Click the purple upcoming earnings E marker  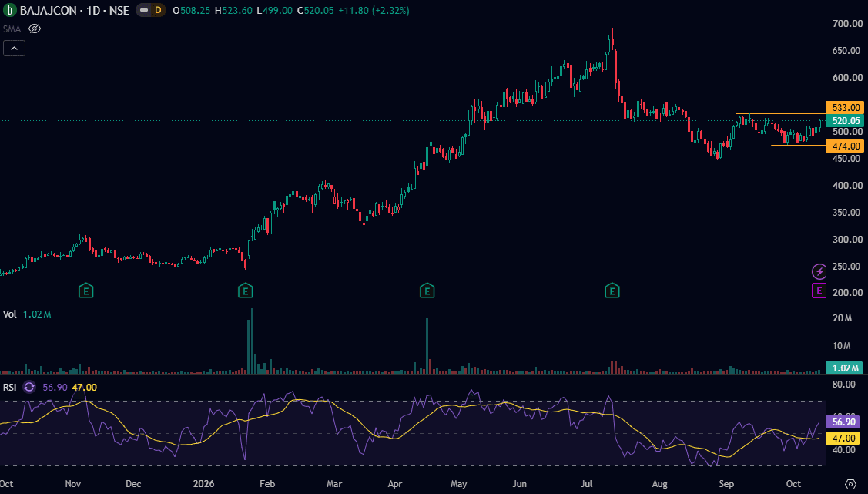819,291
